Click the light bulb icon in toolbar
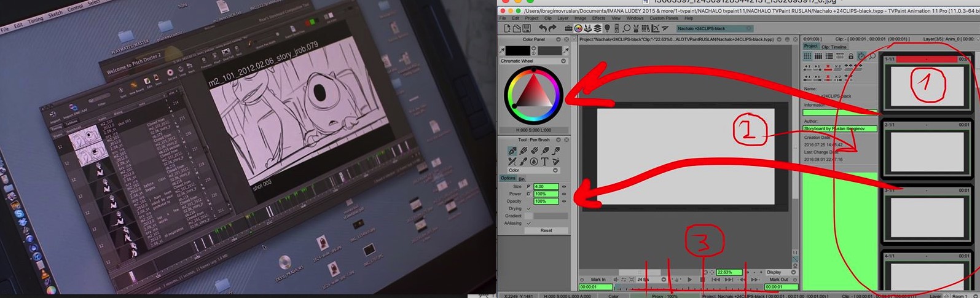This screenshot has height=298, width=980. pos(608,28)
